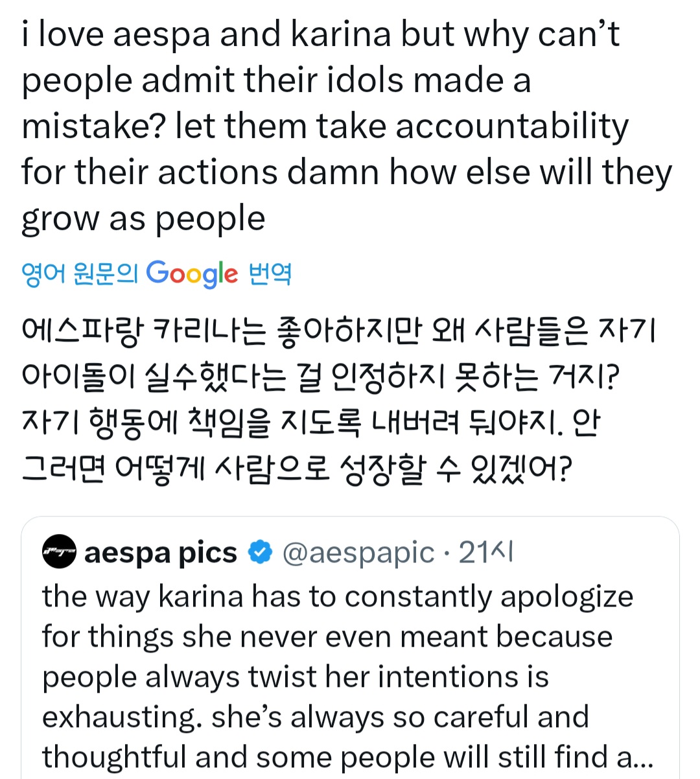This screenshot has width=700, height=779.
Task: Click the blue verified badge
Action: point(261,553)
